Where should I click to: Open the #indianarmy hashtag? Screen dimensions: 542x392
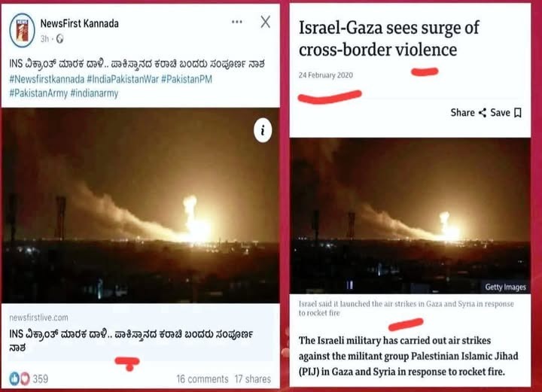[x=94, y=93]
